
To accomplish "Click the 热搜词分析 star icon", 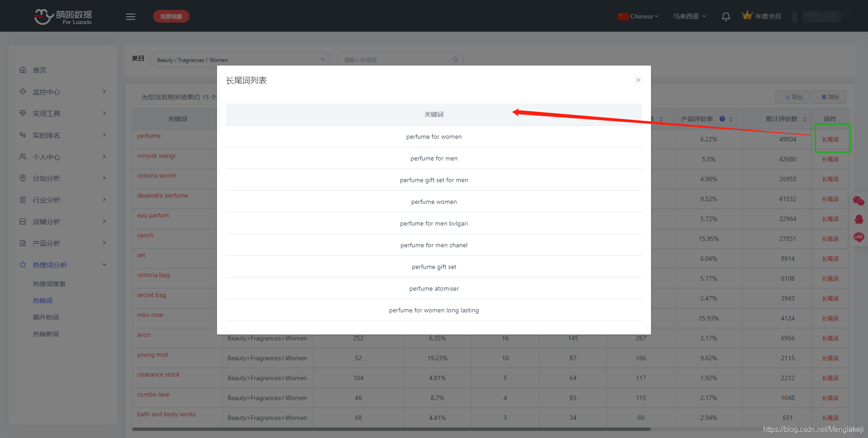I will click(x=23, y=264).
